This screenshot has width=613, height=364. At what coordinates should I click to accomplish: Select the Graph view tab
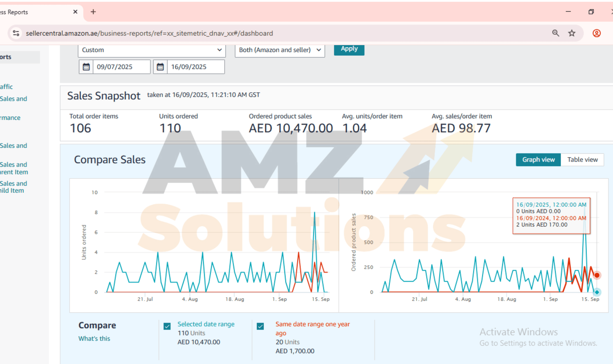538,160
